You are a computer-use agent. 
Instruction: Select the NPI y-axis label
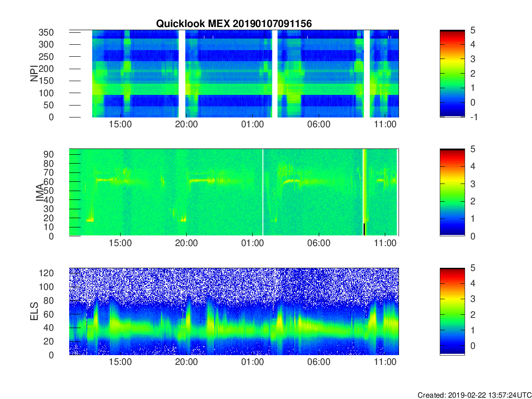point(34,74)
